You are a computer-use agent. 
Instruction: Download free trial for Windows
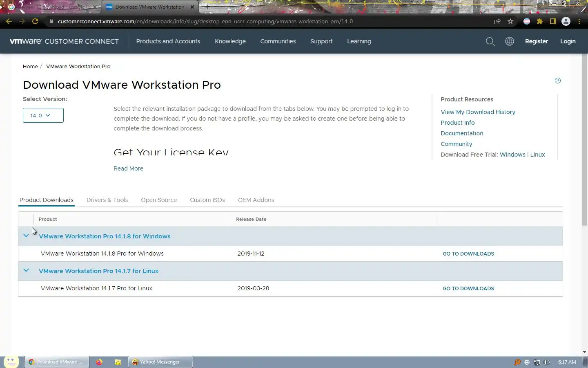pyautogui.click(x=512, y=155)
